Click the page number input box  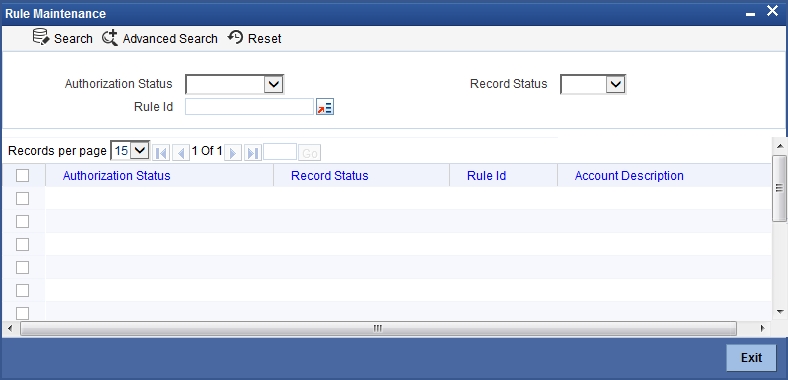[x=280, y=151]
